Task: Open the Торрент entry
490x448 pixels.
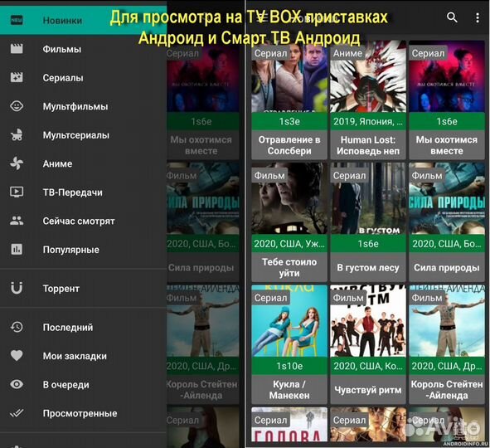Action: coord(83,288)
